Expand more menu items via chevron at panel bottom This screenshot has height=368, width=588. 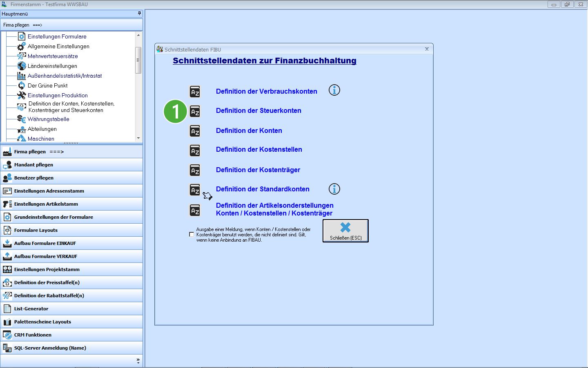138,361
